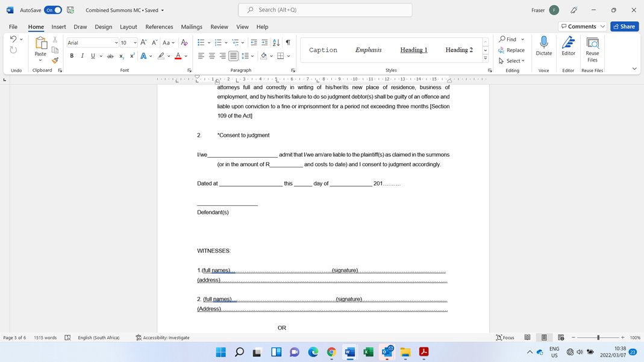Undo the last action
The height and width of the screenshot is (362, 644).
[13, 39]
